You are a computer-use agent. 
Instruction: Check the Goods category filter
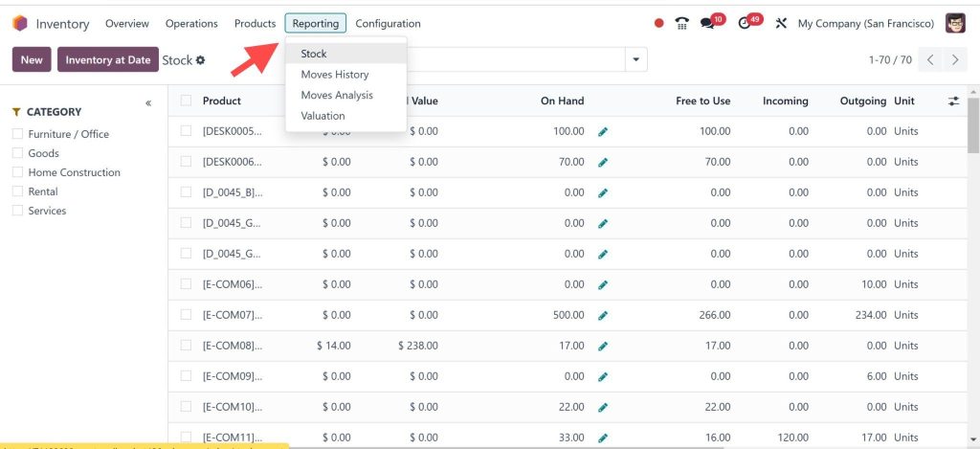[17, 153]
